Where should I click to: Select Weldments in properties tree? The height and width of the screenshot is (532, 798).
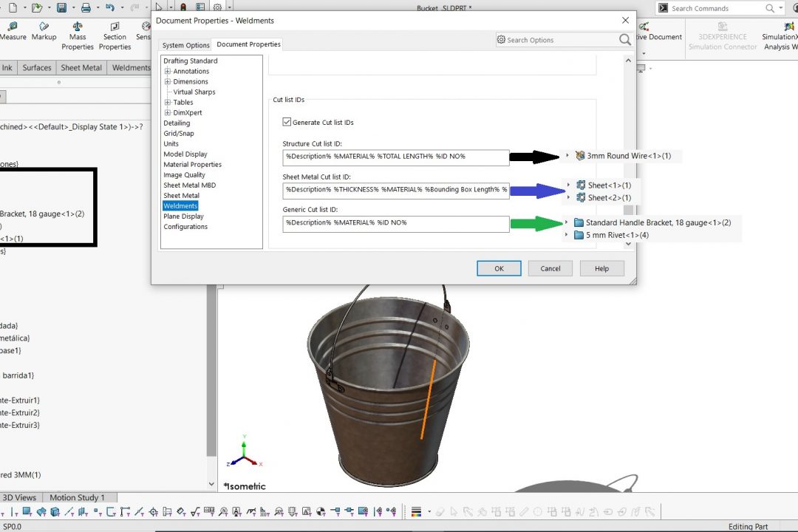[x=180, y=205]
